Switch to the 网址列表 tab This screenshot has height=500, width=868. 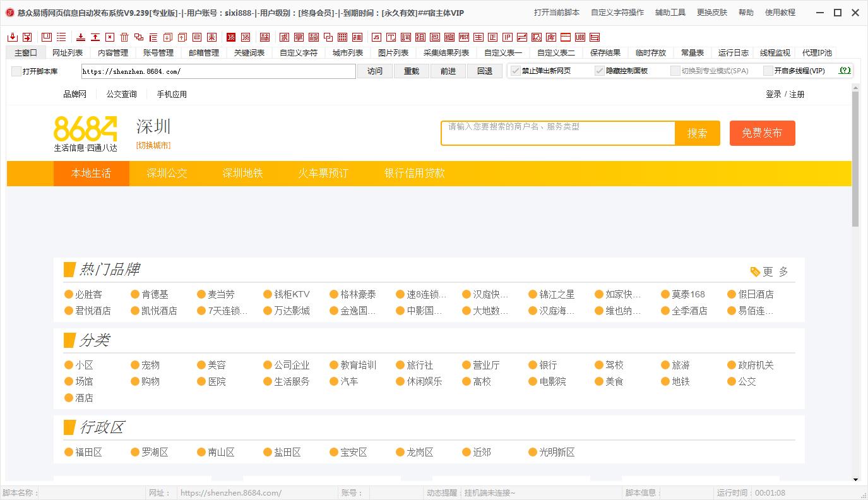[x=68, y=53]
